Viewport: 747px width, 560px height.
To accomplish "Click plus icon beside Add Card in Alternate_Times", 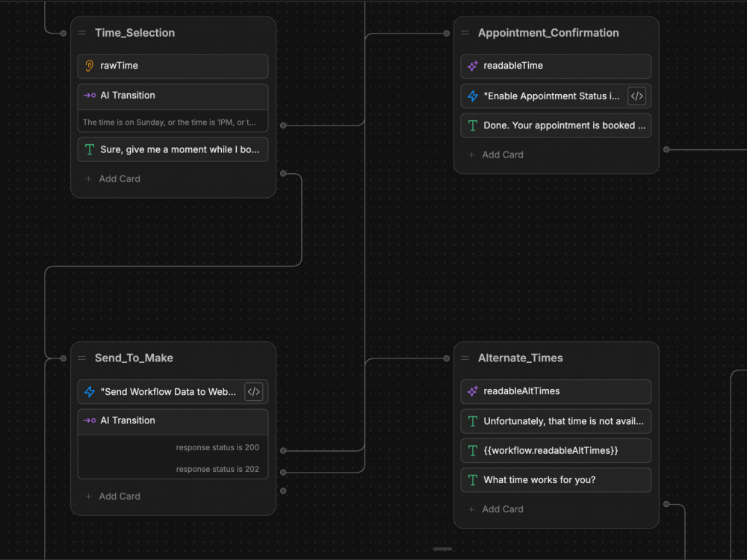I will click(x=471, y=509).
